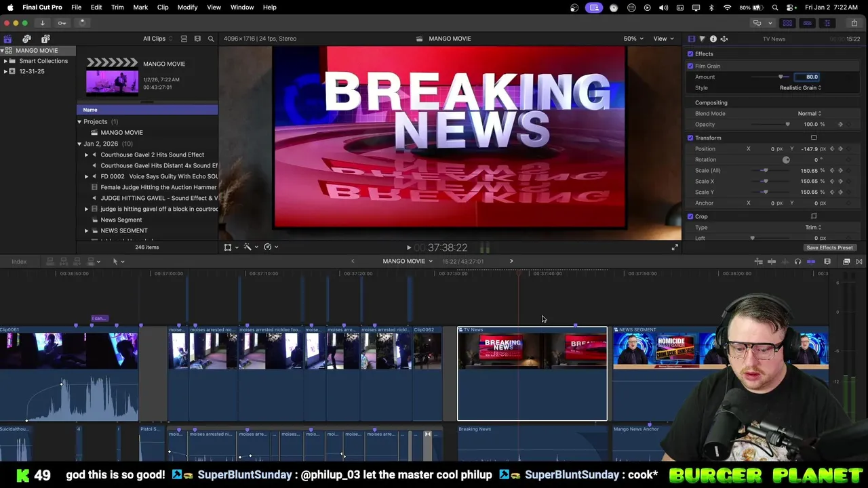
Task: Toggle snapping in the timeline
Action: [811, 262]
